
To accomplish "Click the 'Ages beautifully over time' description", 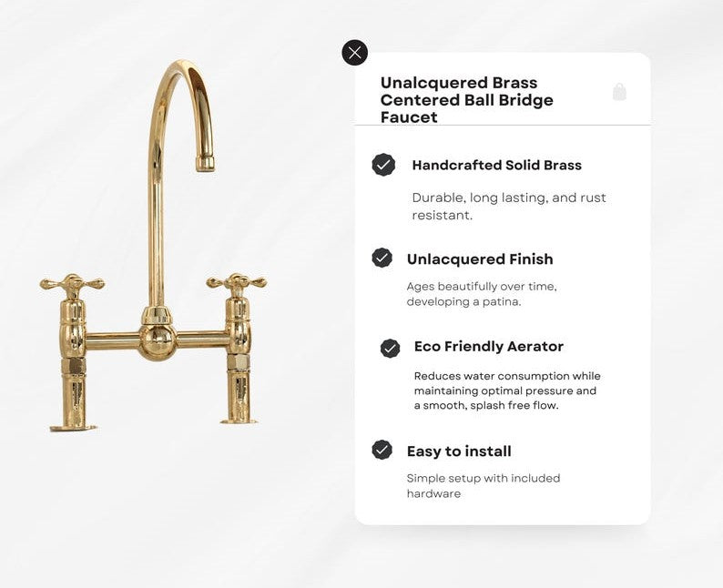I will (482, 294).
